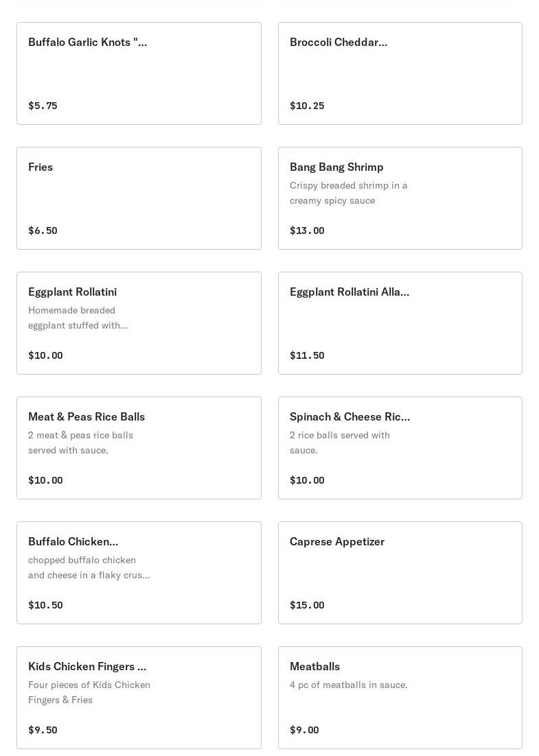This screenshot has width=539, height=756.
Task: Click the Eggplant Rollatini title
Action: [72, 292]
